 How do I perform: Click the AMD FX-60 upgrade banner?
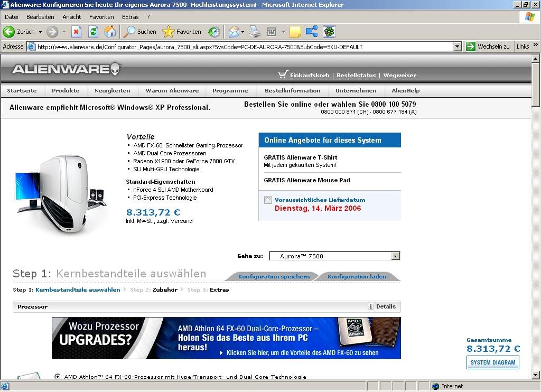(226, 338)
